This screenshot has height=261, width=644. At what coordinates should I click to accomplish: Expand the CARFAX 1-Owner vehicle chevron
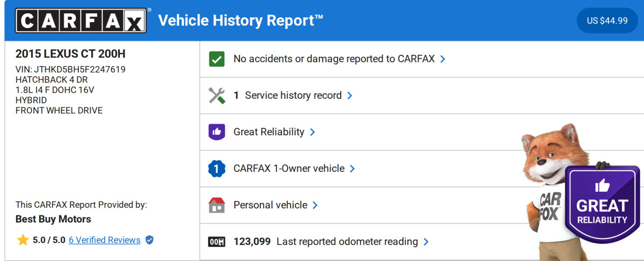coord(353,169)
